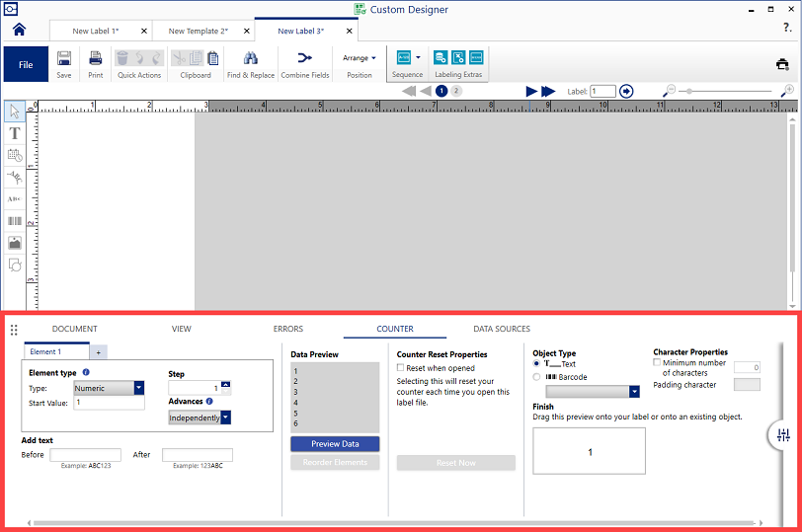Enable Reset when opened checkbox

[x=401, y=368]
